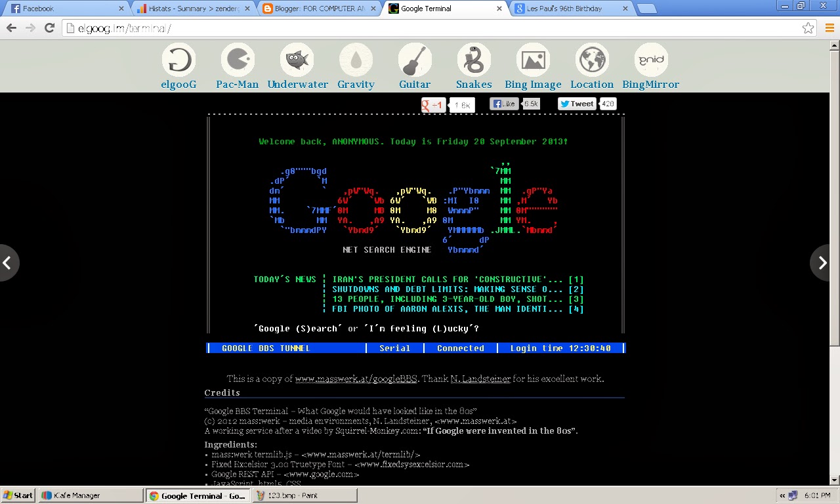The width and height of the screenshot is (840, 504).
Task: Click the Gravity text link
Action: [356, 85]
